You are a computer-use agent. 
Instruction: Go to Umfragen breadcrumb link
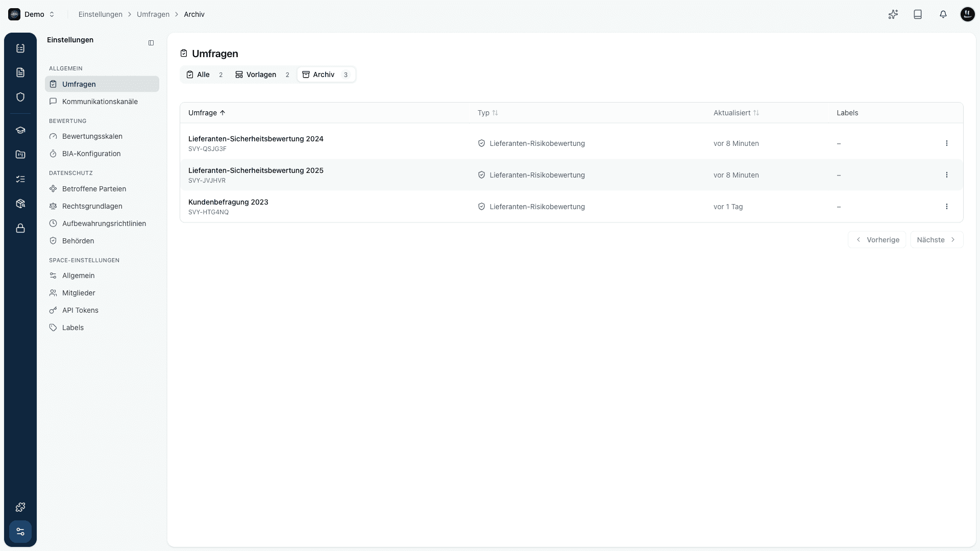point(153,14)
